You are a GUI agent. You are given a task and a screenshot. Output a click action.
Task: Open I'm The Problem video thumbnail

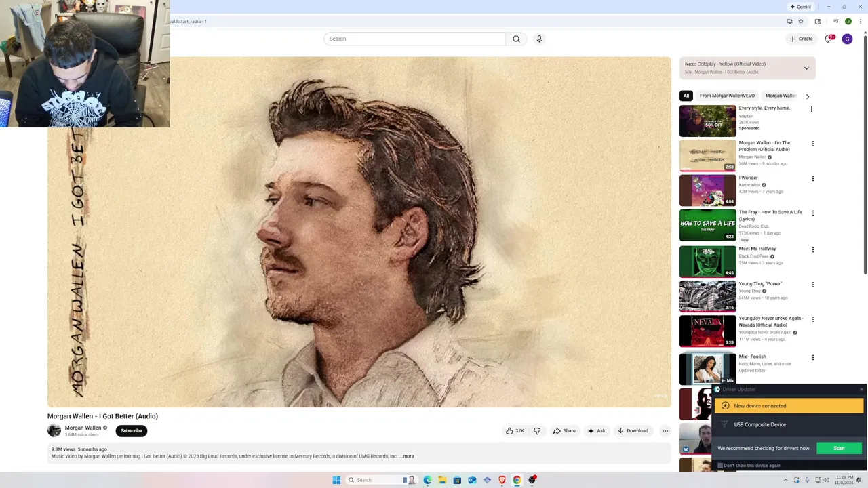[708, 156]
